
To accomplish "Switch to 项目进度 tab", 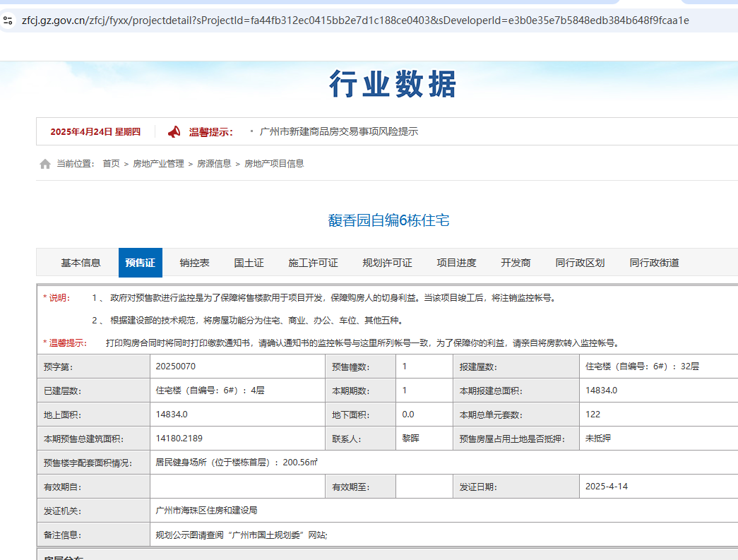I will pos(456,263).
